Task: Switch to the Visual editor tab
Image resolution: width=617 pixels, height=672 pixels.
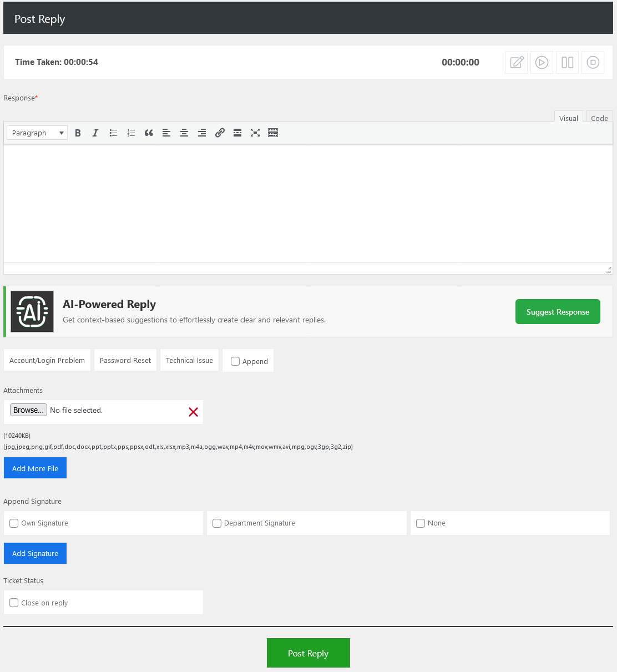Action: pyautogui.click(x=568, y=118)
